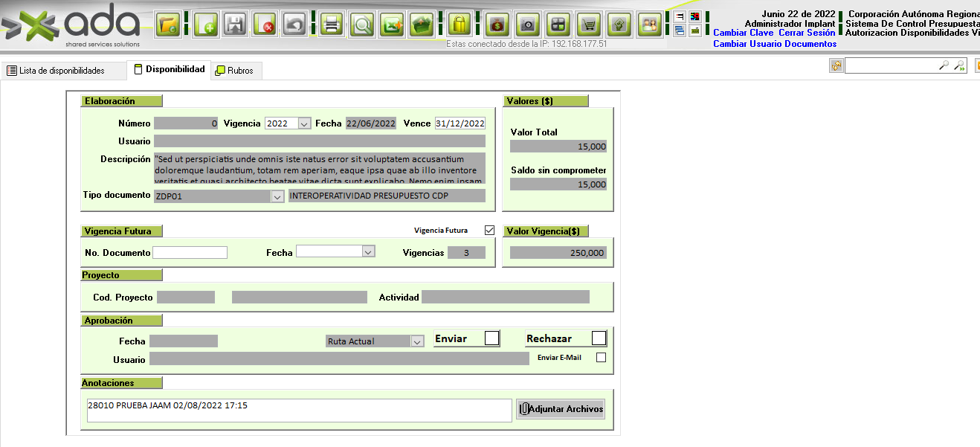This screenshot has height=447, width=980.
Task: Export with the Excel toolbar icon
Action: pyautogui.click(x=392, y=25)
